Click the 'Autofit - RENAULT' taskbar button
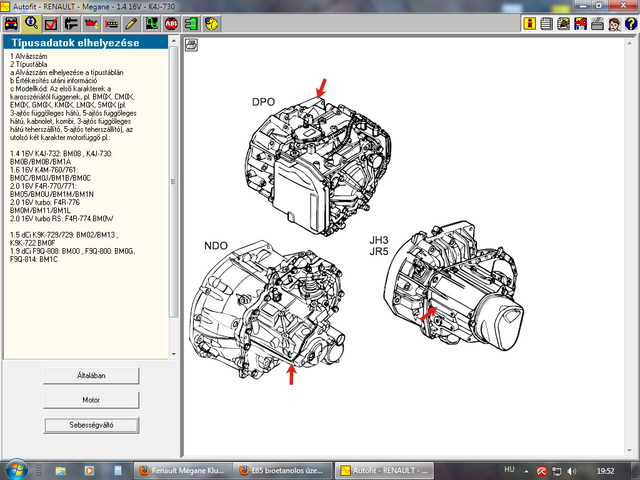Viewport: 640px width, 480px height. point(384,471)
